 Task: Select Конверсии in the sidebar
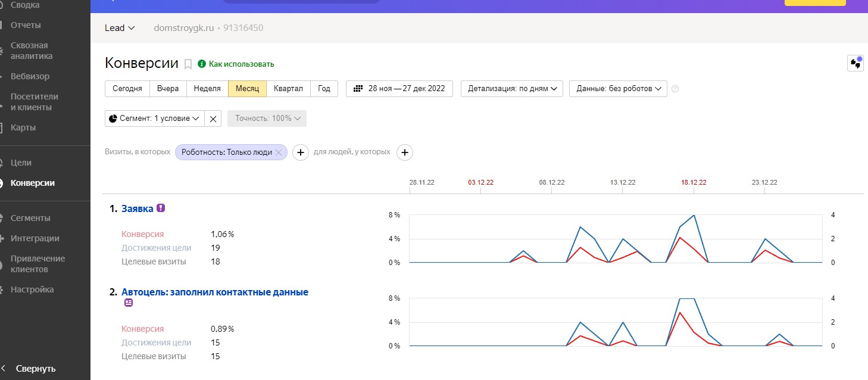tap(33, 183)
